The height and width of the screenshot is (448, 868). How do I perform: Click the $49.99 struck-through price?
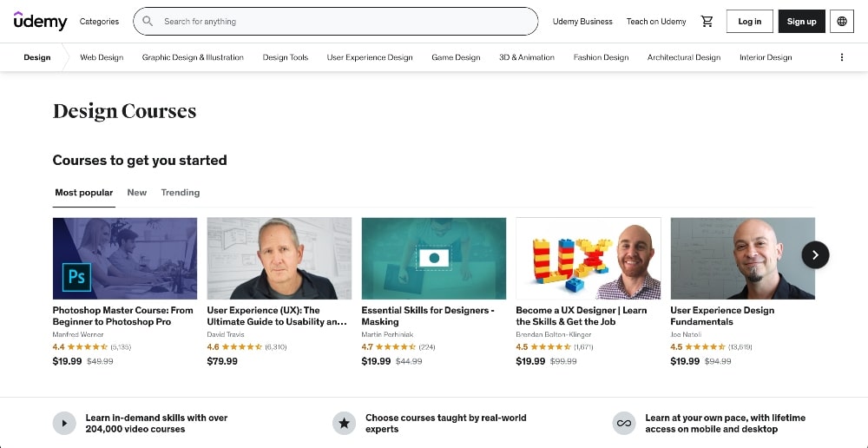coord(100,361)
